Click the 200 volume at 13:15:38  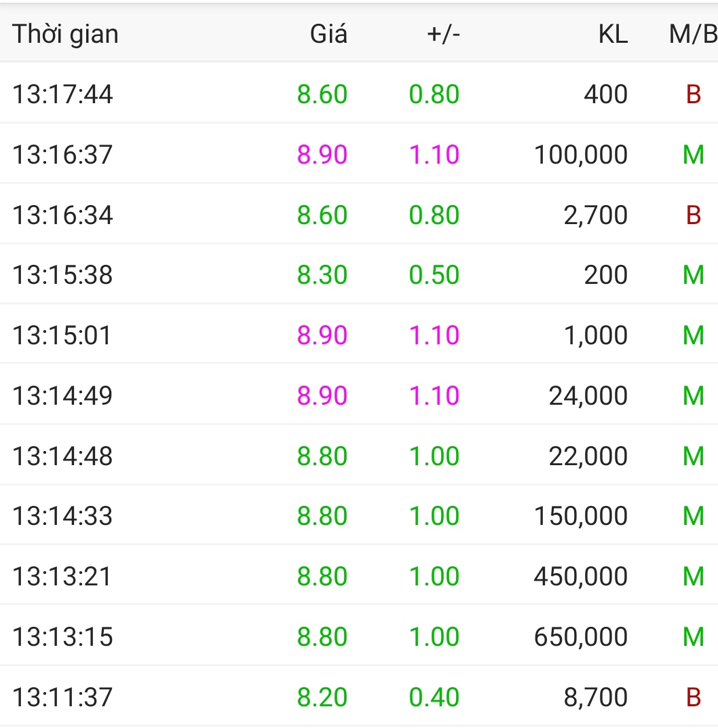coord(605,275)
